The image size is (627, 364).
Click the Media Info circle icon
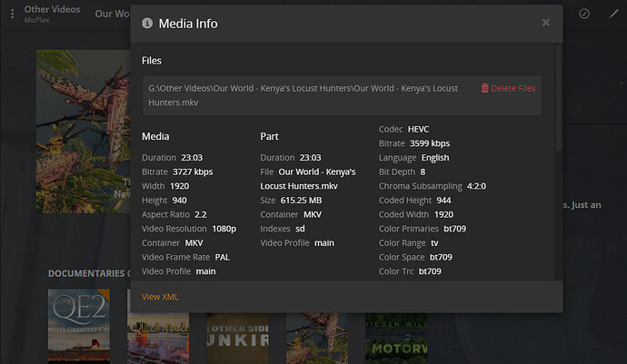click(147, 24)
